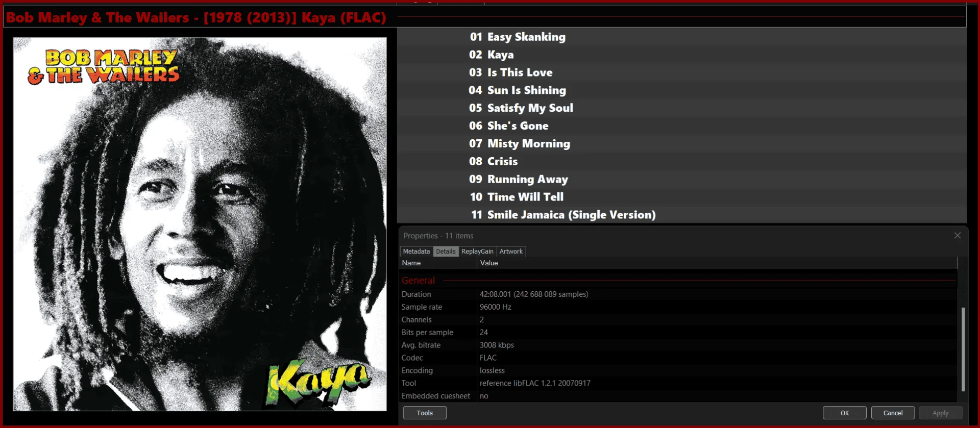Open the ReplayGain tab
The height and width of the screenshot is (428, 980).
click(477, 251)
